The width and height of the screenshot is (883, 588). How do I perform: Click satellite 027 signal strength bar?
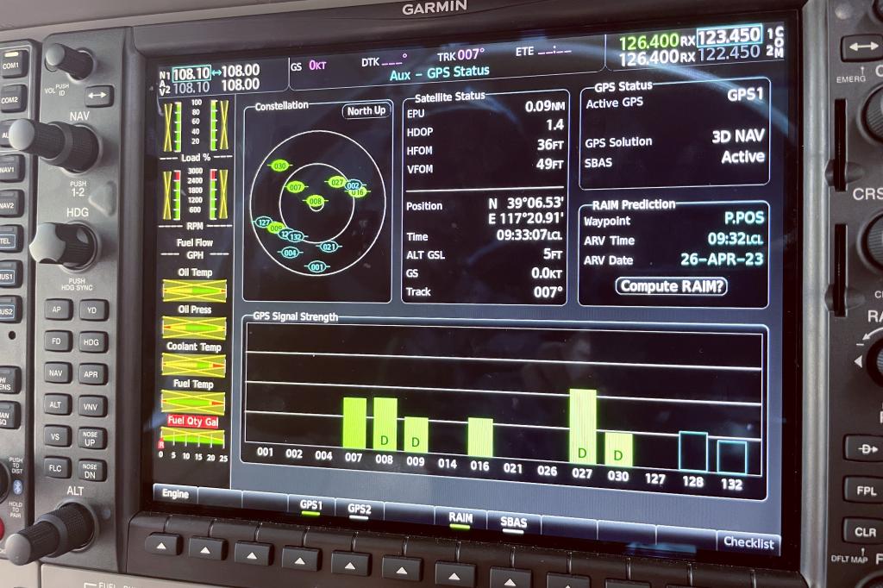point(582,426)
